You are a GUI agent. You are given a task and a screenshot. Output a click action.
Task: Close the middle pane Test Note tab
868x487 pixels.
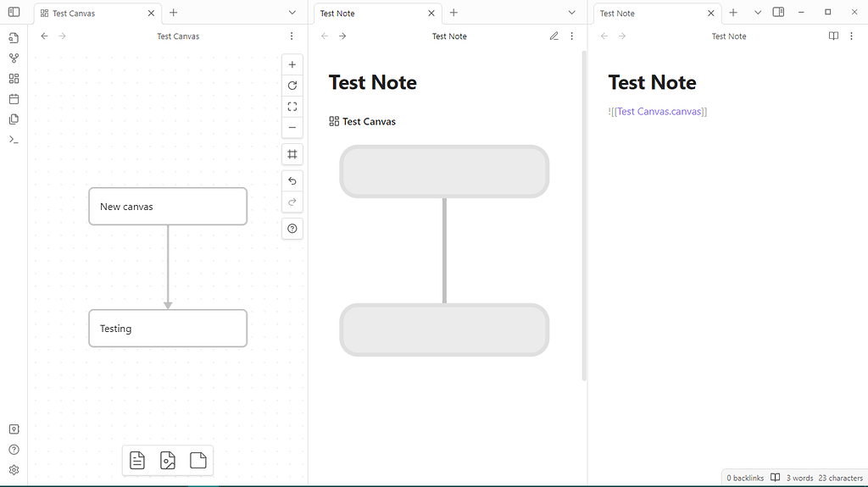tap(431, 14)
